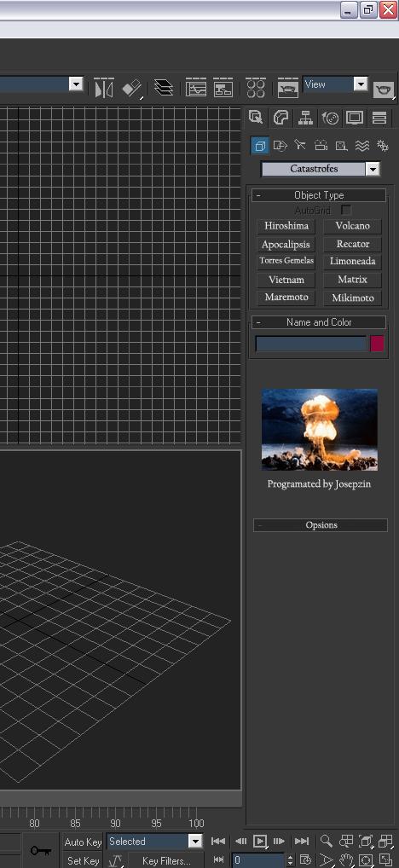The image size is (399, 868).
Task: Click the Field-of-View navigation icon
Action: [x=327, y=860]
